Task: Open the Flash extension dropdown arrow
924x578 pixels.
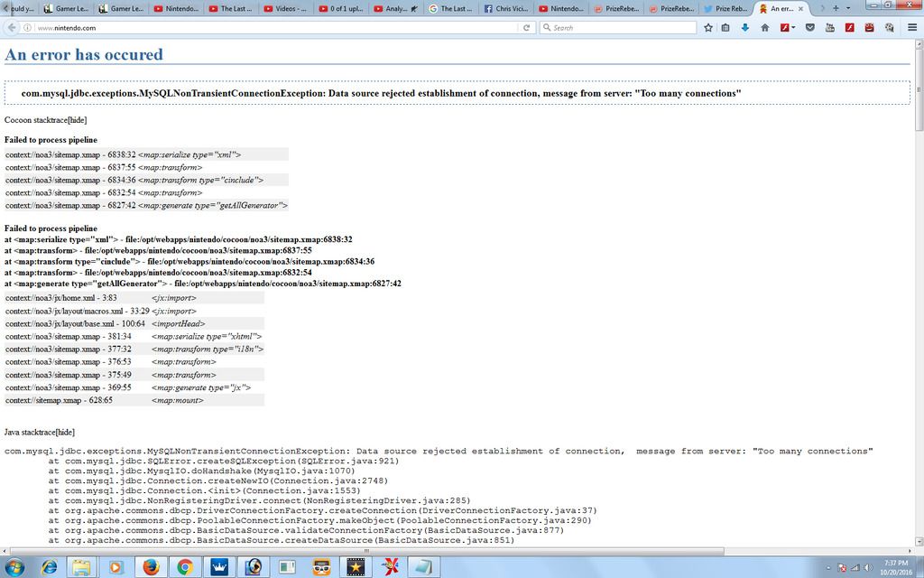Action: coord(794,28)
